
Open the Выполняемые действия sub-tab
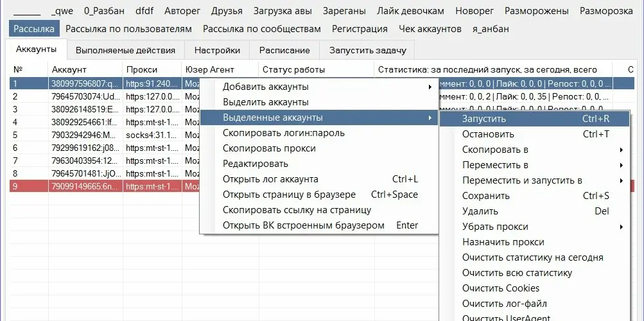(x=125, y=51)
